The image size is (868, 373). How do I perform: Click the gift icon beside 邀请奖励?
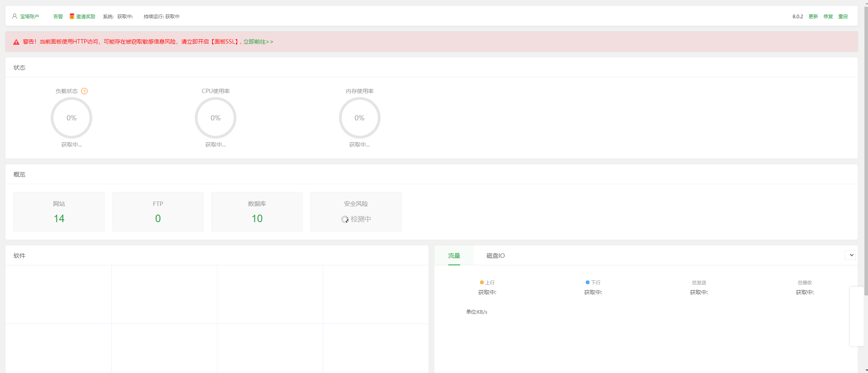[72, 16]
